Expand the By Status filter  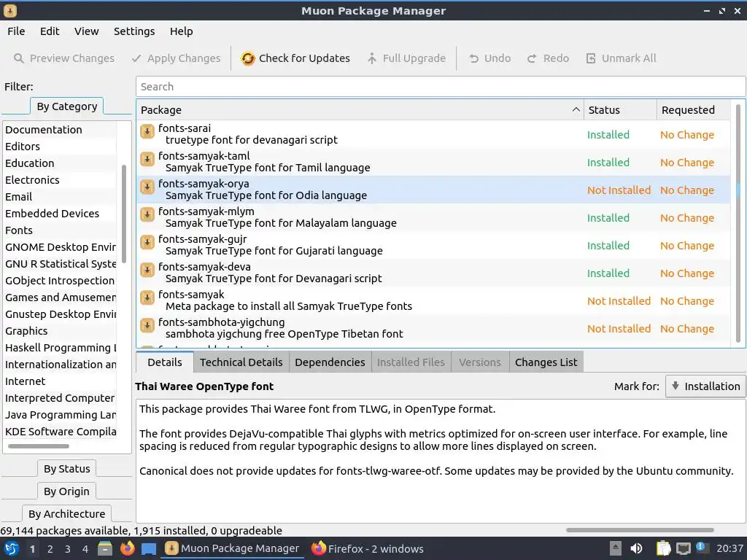tap(66, 469)
